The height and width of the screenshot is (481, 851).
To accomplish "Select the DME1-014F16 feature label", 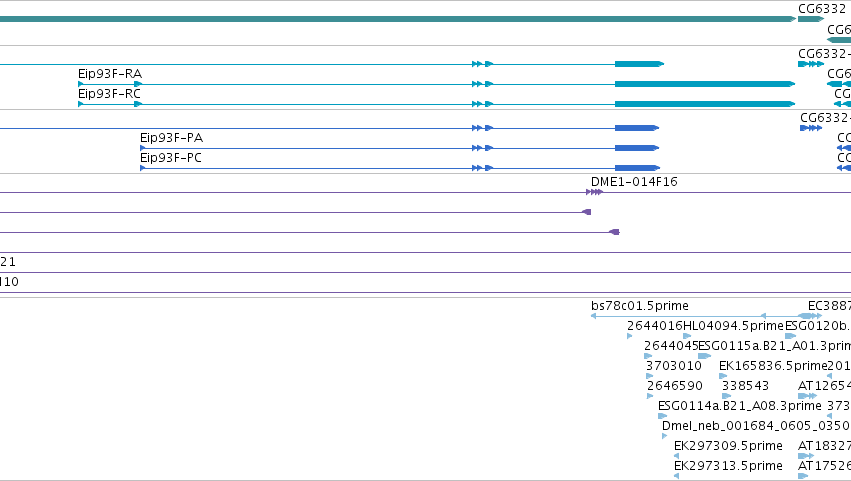I will click(x=634, y=182).
